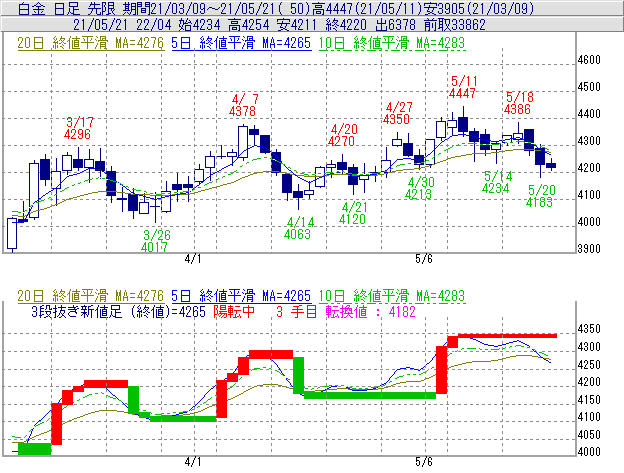Screen dimensions: 624x473
Task: Click the 10日 終値平滑 MA=4283 label in lower chart
Action: (x=392, y=296)
